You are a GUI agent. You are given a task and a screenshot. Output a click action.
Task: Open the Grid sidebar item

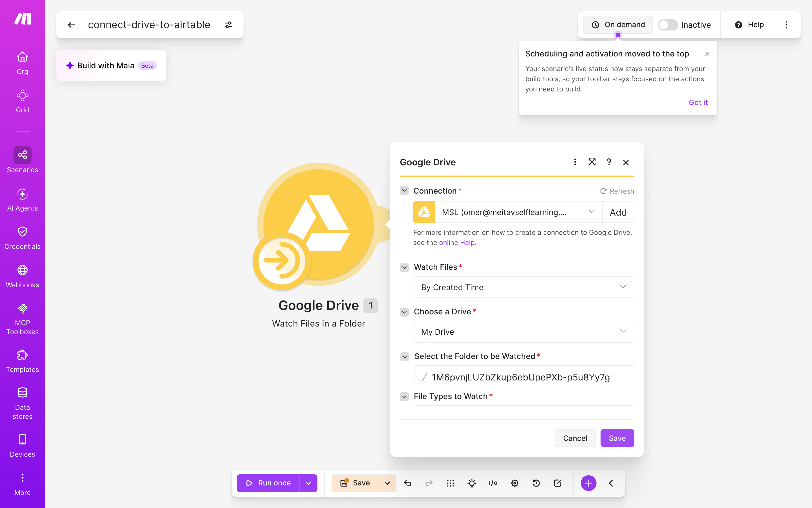(x=23, y=102)
